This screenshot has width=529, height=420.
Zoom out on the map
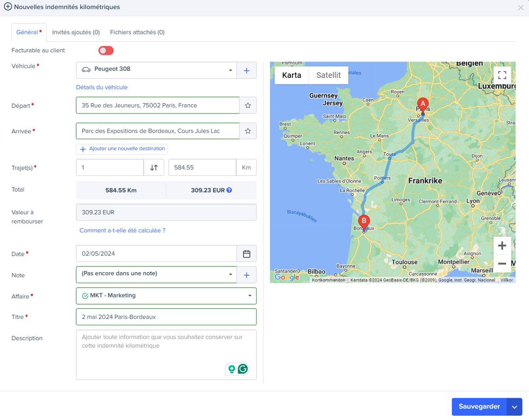coord(502,263)
